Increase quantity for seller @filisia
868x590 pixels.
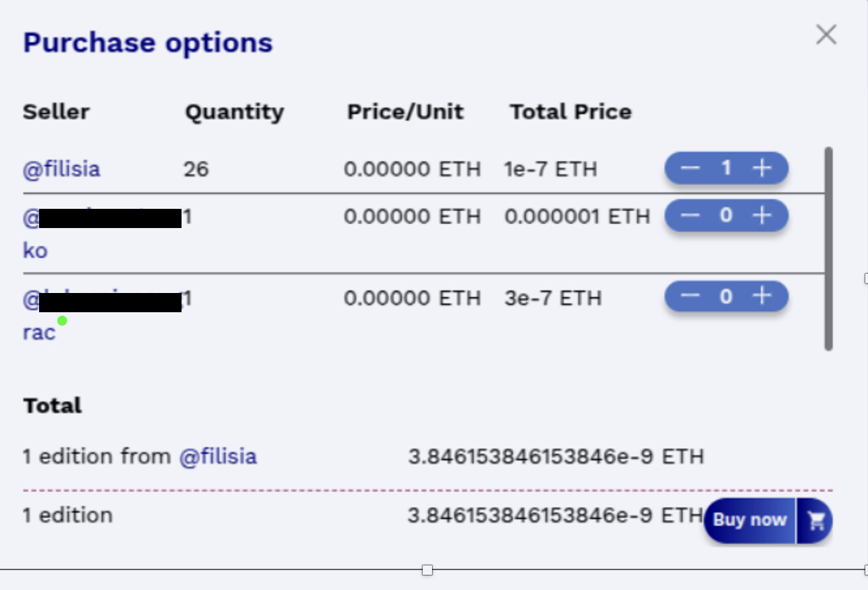click(762, 168)
